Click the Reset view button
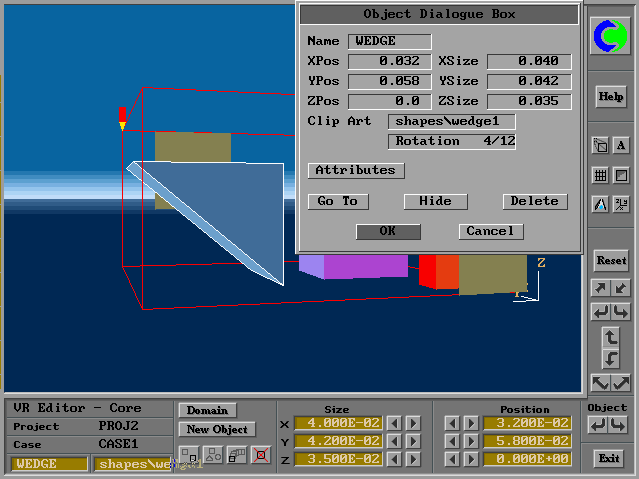 611,260
